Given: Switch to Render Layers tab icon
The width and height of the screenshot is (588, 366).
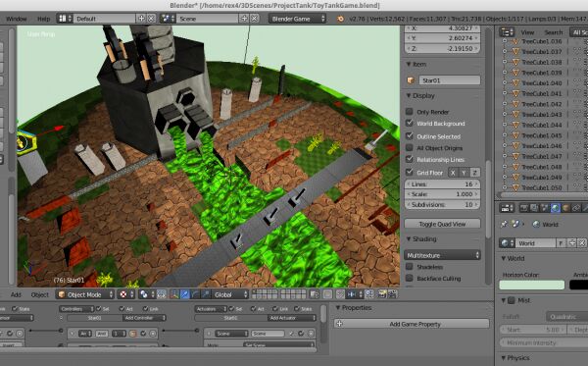Looking at the screenshot, I should pos(534,208).
